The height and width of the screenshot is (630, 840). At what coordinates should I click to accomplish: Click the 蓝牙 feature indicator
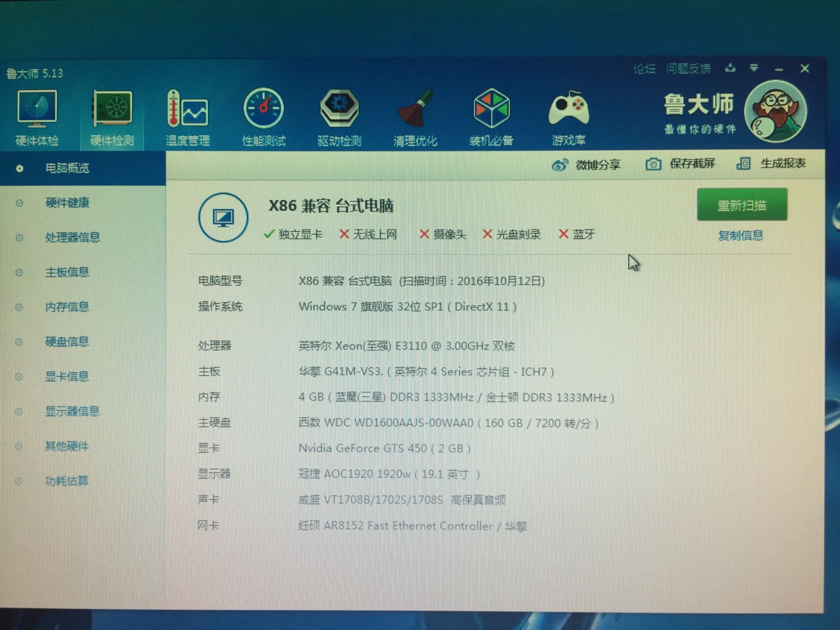point(576,234)
